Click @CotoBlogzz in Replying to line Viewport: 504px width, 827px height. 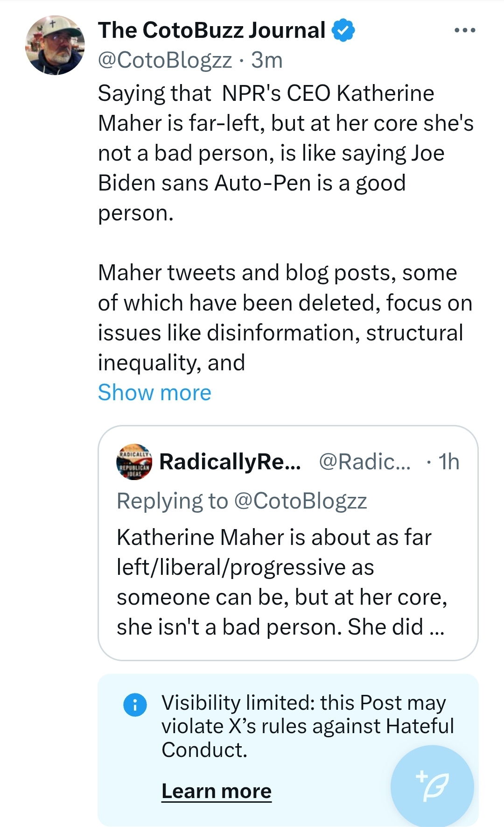pyautogui.click(x=300, y=501)
